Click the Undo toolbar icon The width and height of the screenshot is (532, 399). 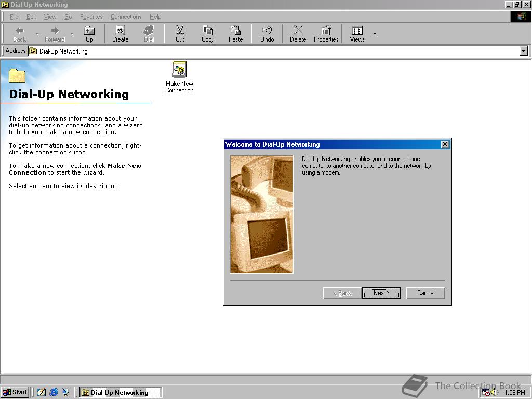point(267,34)
